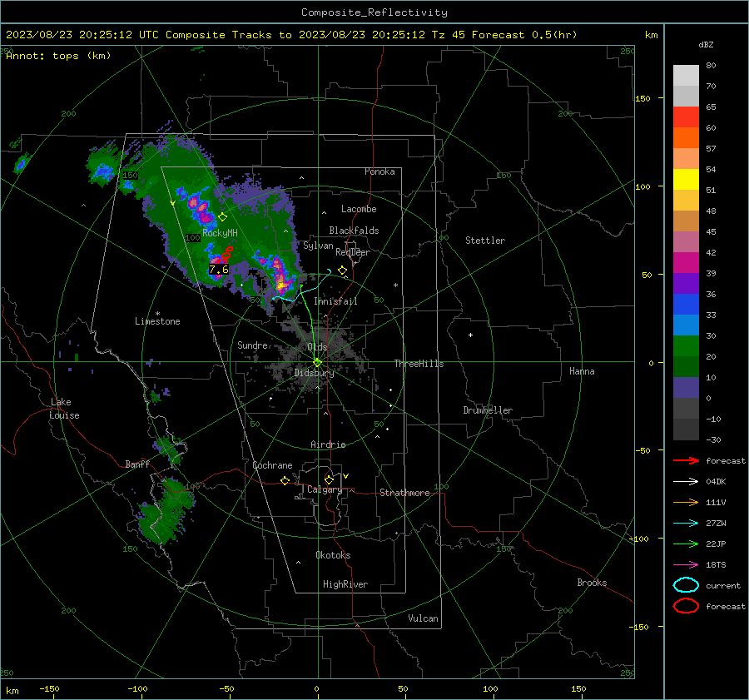Viewport: 749px width, 700px height.
Task: Select the orange 111V track arrow
Action: (x=686, y=502)
